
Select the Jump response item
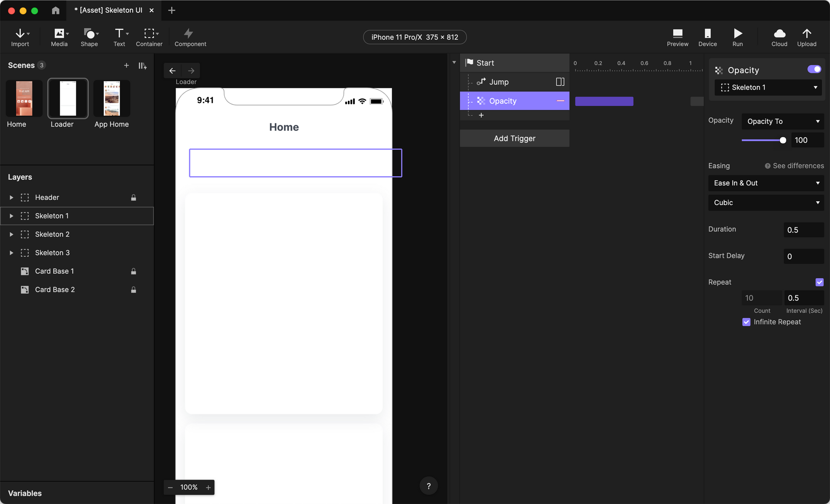499,82
